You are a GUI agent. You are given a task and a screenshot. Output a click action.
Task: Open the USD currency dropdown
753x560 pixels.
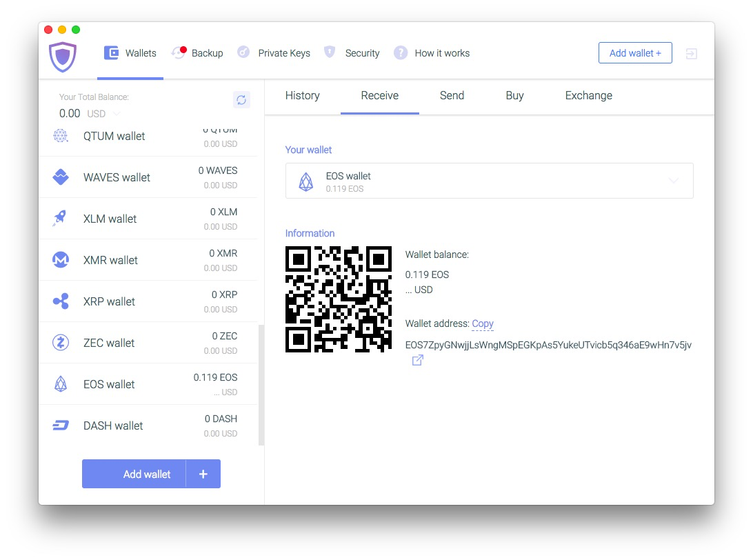116,114
